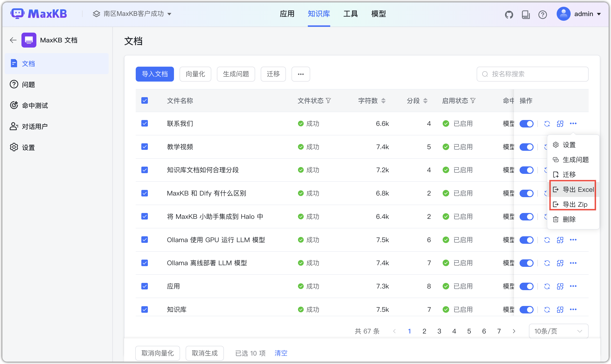Expand the 南区MaxKB客户成功 workspace dropdown
This screenshot has width=611, height=364.
(x=132, y=14)
